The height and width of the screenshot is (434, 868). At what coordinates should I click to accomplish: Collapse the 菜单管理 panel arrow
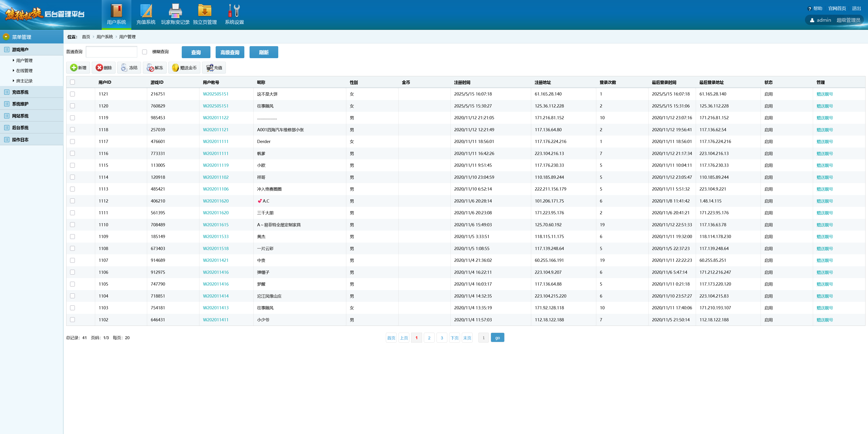coord(6,37)
